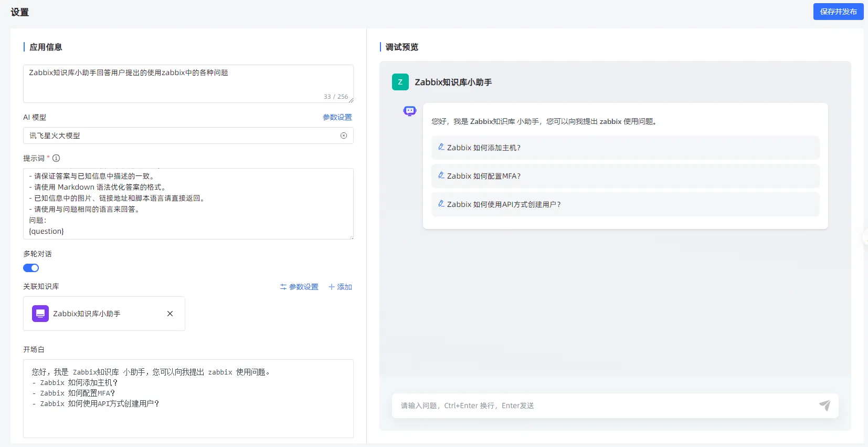Select suggestion Zabbix 如何配置MFA?
This screenshot has width=868, height=447.
coord(626,176)
